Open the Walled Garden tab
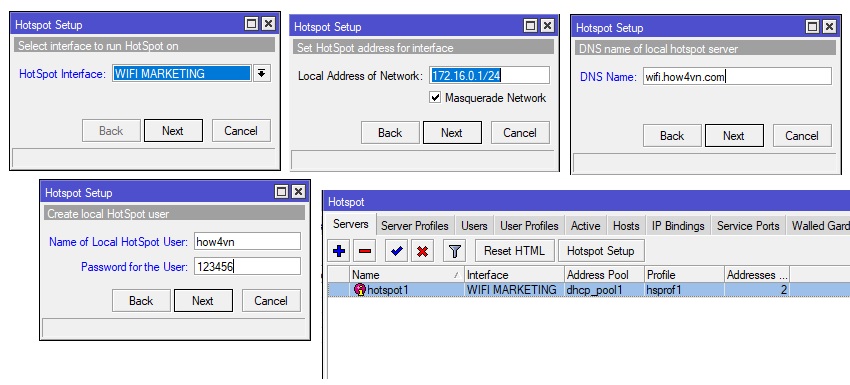This screenshot has height=385, width=850. [819, 226]
